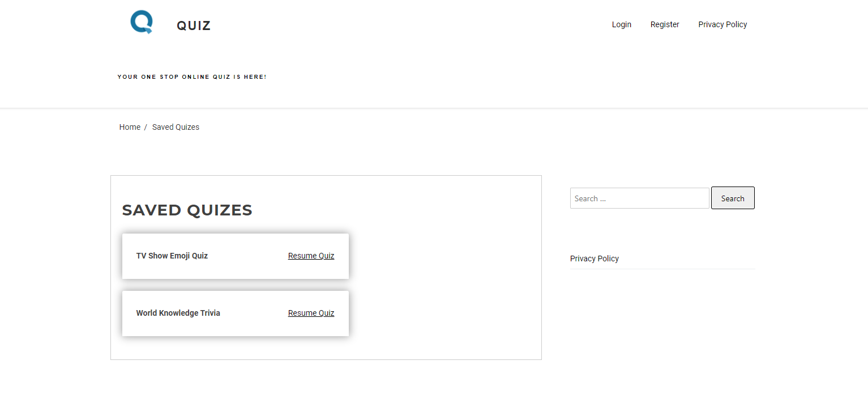Resume the World Knowledge Trivia quiz
The width and height of the screenshot is (868, 411).
click(311, 313)
